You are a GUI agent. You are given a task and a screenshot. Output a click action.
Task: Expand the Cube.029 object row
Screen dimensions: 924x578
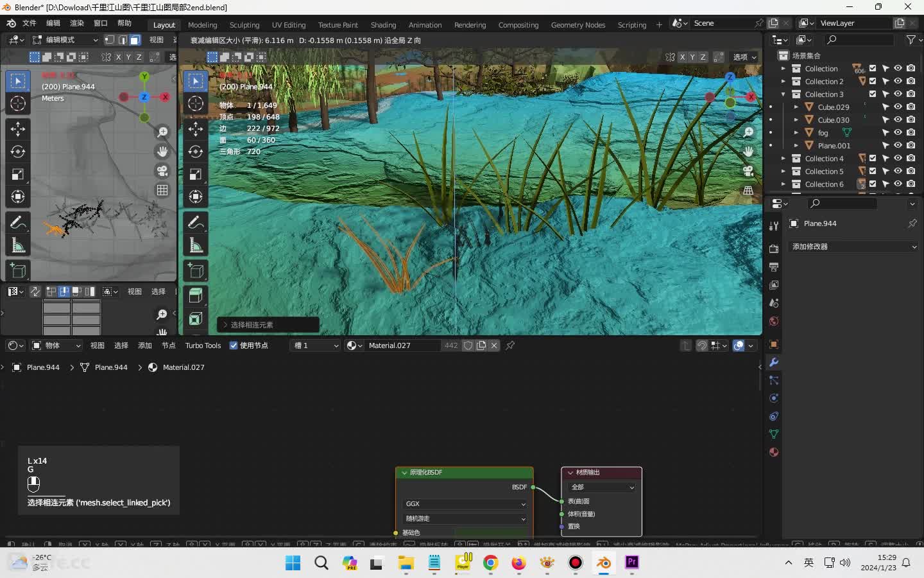[x=796, y=107]
